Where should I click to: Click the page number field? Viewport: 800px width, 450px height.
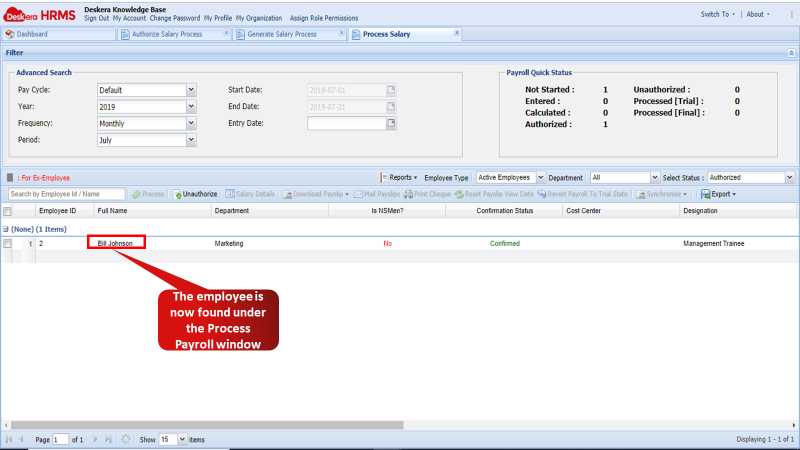60,439
